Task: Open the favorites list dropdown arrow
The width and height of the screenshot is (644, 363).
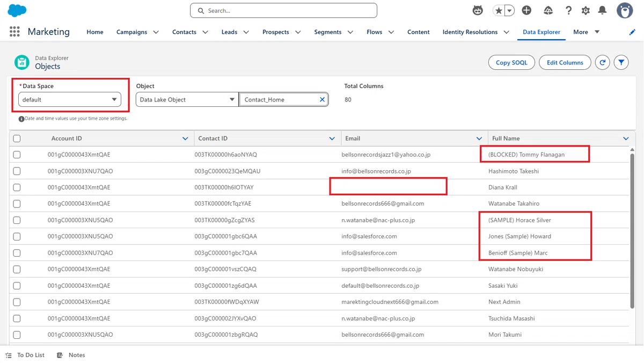Action: click(x=509, y=10)
